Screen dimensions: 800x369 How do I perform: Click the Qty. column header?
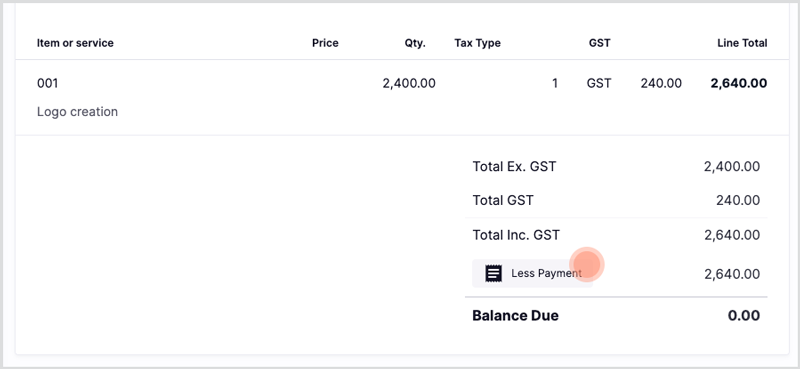(x=415, y=43)
